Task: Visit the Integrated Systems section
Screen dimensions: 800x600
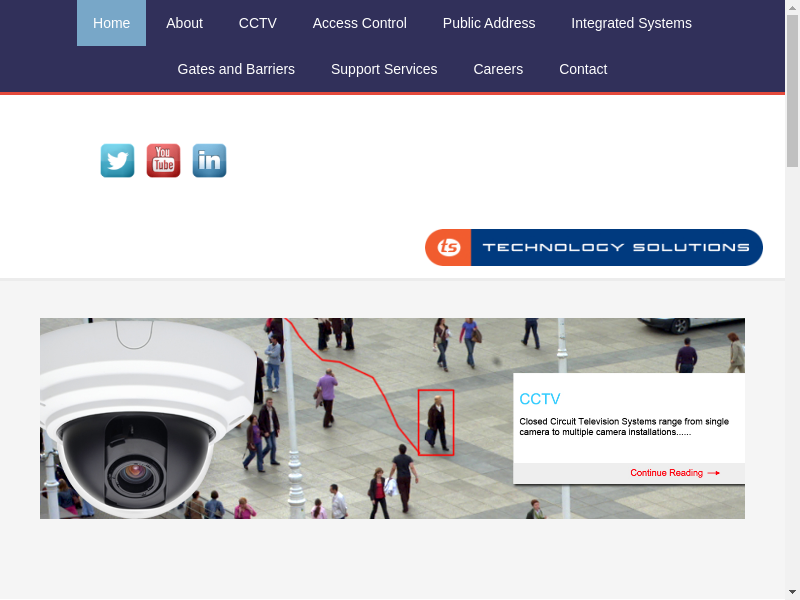Action: tap(631, 23)
